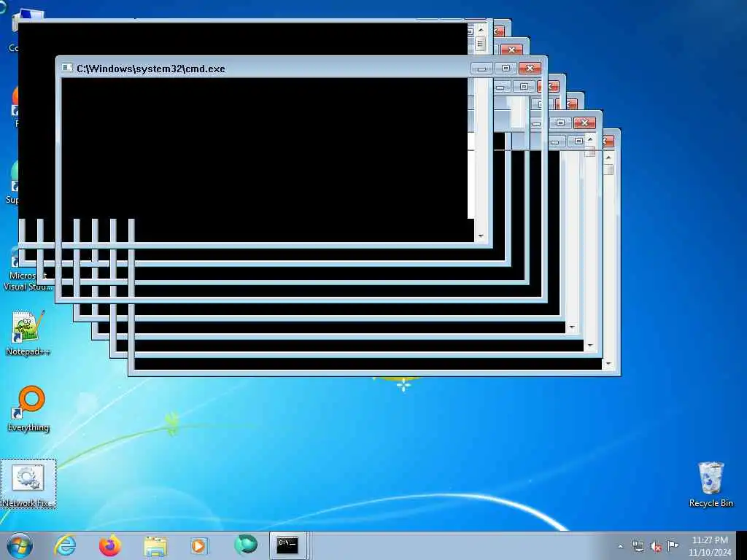Click the Windows Start orb

(x=20, y=545)
